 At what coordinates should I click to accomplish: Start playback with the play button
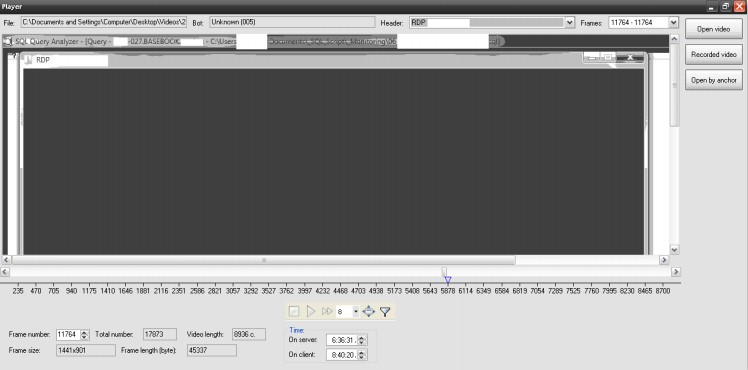pos(311,311)
